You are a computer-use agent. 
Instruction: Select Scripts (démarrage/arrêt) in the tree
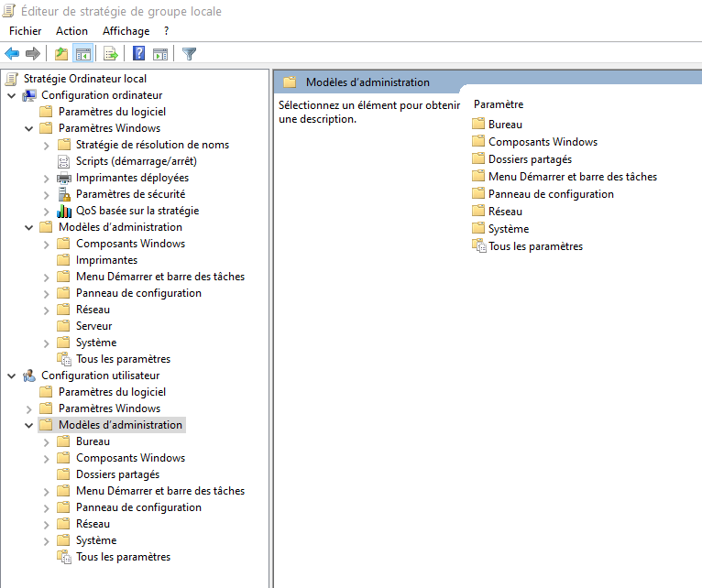point(136,161)
